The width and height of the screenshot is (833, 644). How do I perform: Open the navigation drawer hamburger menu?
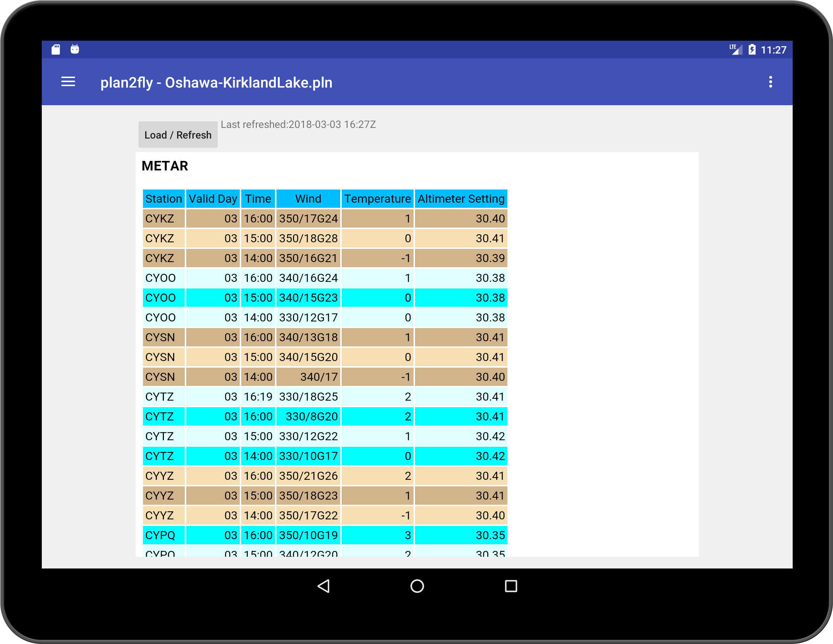click(68, 82)
